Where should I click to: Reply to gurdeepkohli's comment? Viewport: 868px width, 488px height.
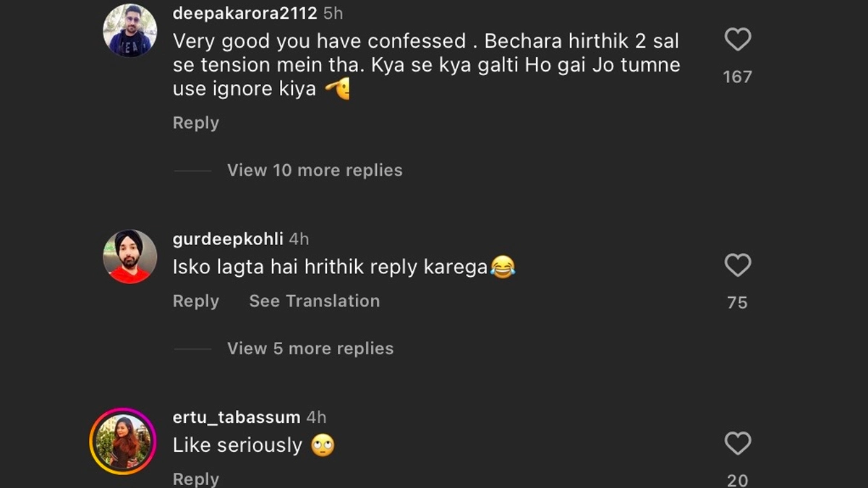coord(195,301)
